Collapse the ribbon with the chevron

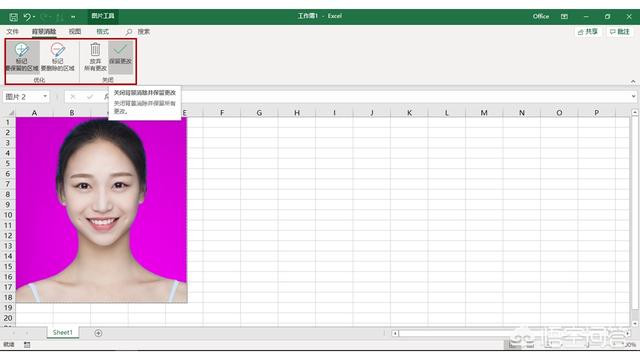633,82
